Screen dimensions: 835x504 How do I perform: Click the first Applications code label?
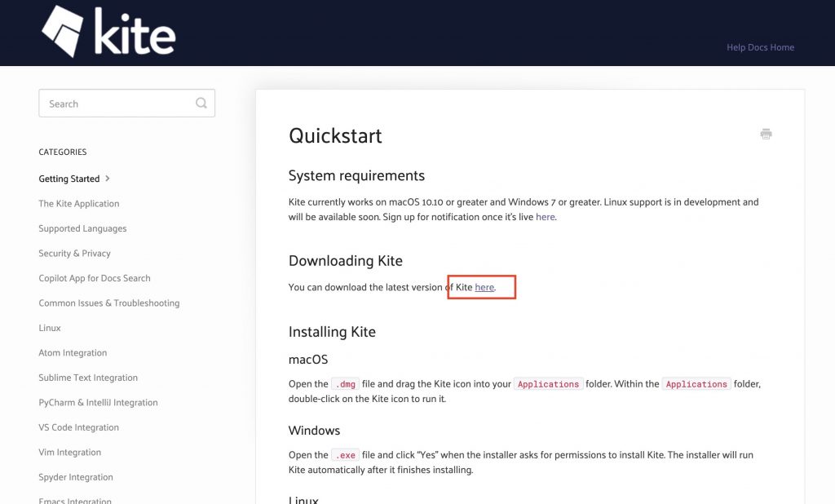548,384
